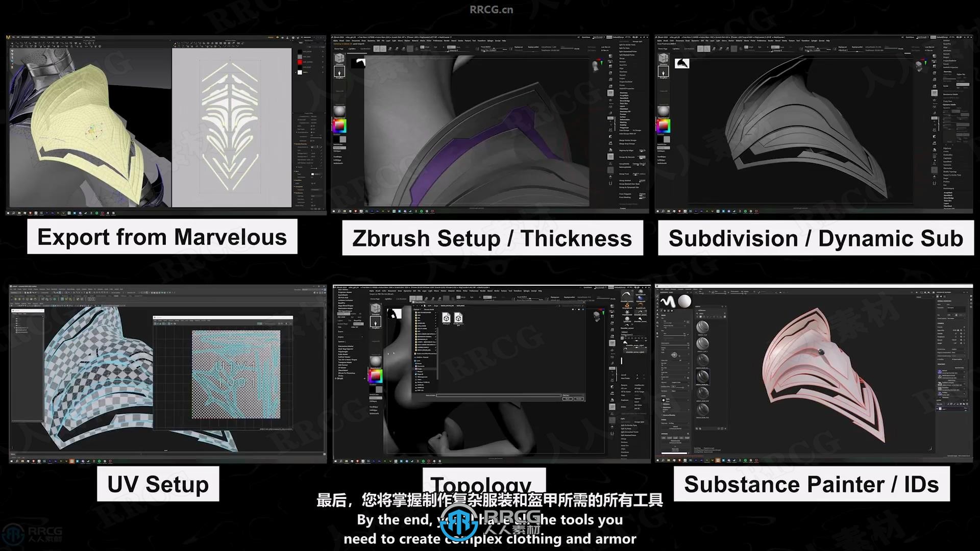
Task: Click the Windows Start button in Marvelous taskbar
Action: click(8, 213)
